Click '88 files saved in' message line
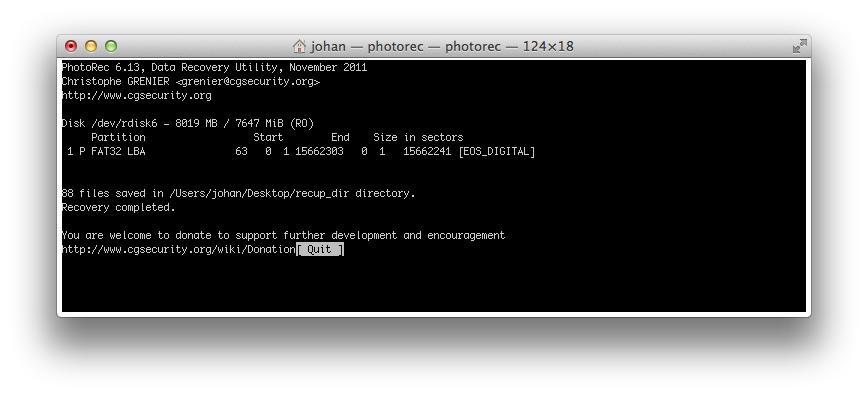 (x=239, y=194)
